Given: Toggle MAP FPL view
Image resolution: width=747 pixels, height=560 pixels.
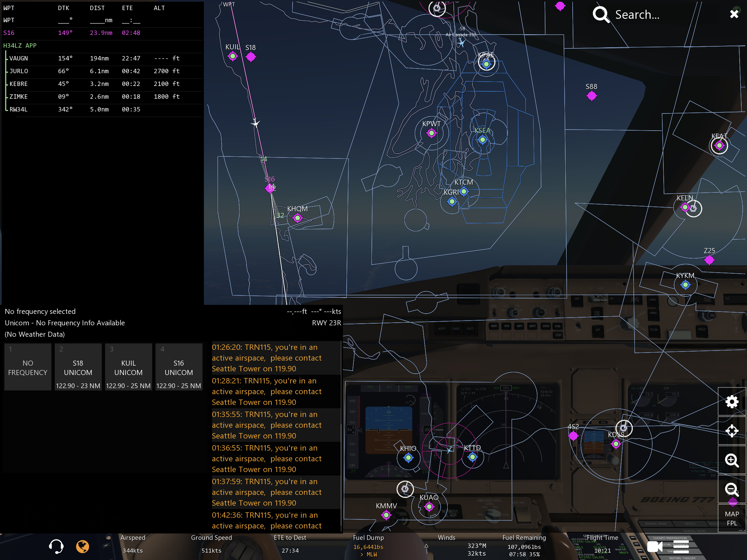Looking at the screenshot, I should pos(732,518).
